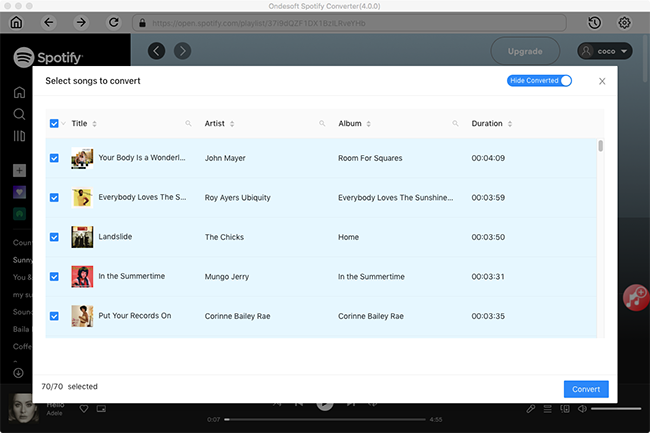Open the conversion history clock icon
650x433 pixels.
[594, 23]
